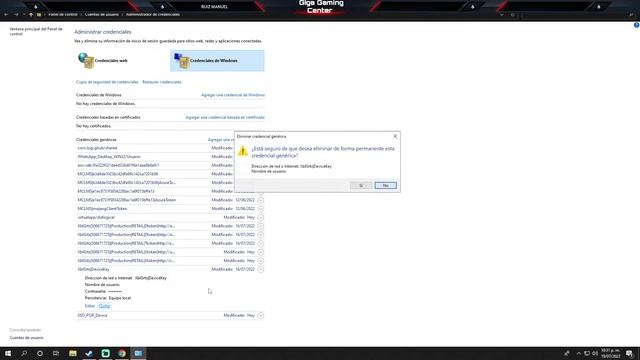
Task: Switch to Control Panel taskbar window
Action: pyautogui.click(x=138, y=353)
